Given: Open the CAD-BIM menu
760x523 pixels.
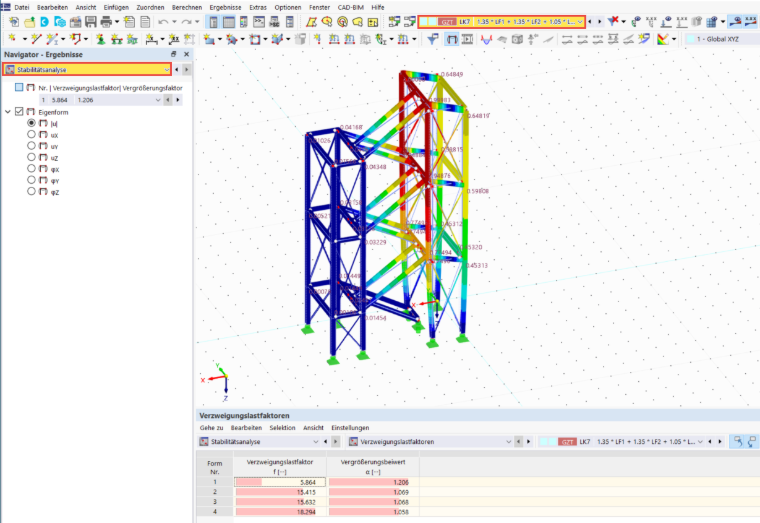Looking at the screenshot, I should pos(350,7).
